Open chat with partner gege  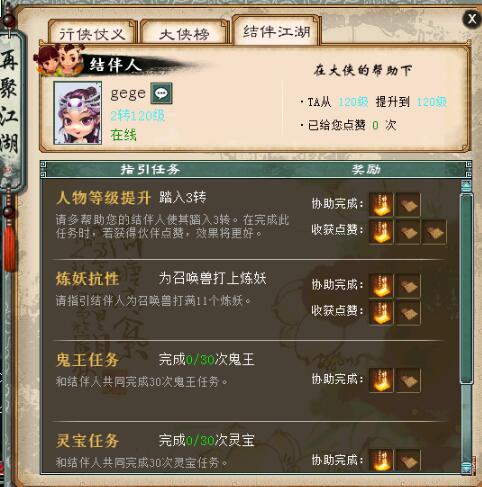pos(161,93)
